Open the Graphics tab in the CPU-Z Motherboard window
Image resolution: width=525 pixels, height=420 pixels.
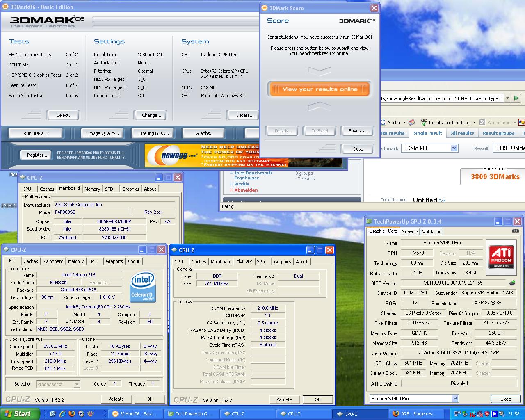[130, 189]
